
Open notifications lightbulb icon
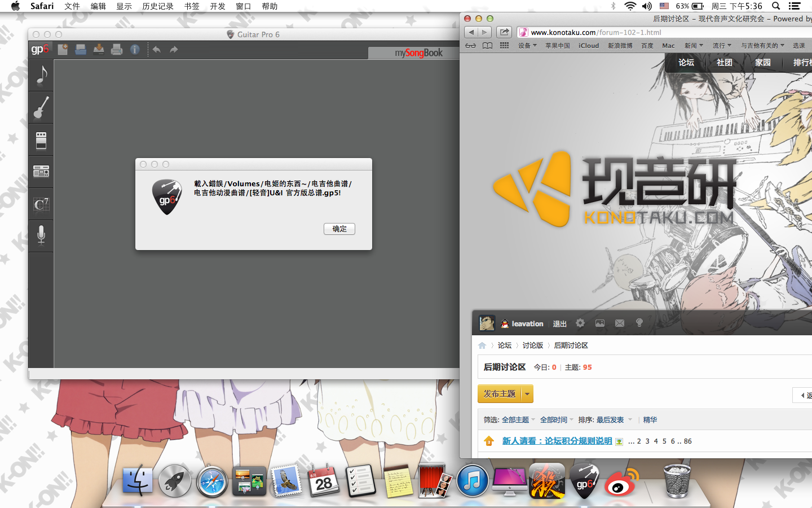[x=639, y=323]
